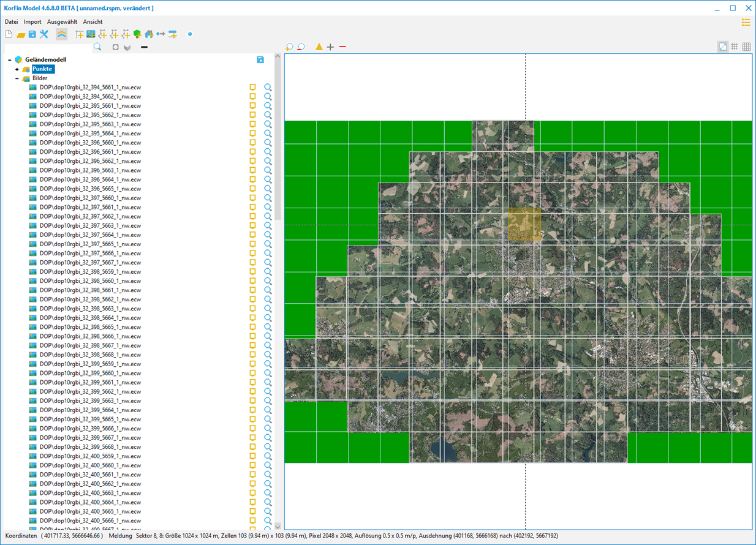Collapse the Geländemodell root node
Viewport: 756px width, 545px height.
pyautogui.click(x=10, y=60)
